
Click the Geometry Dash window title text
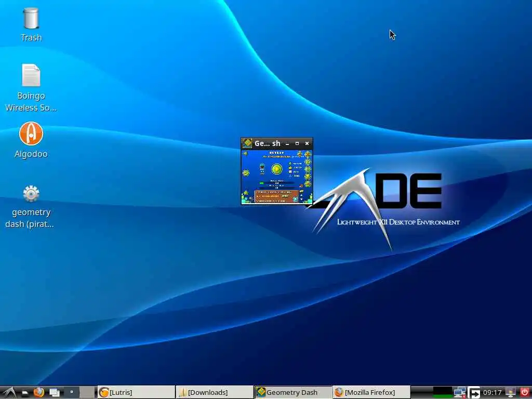coord(268,143)
